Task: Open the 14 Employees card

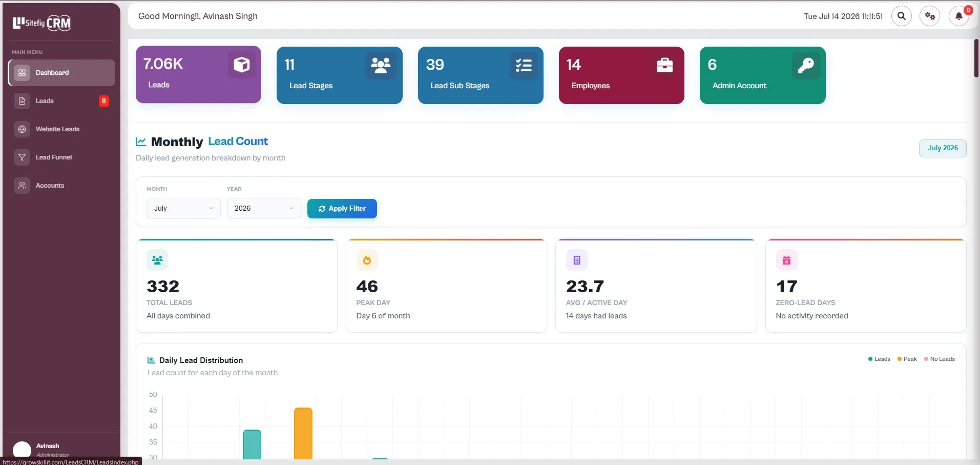Action: coord(621,75)
